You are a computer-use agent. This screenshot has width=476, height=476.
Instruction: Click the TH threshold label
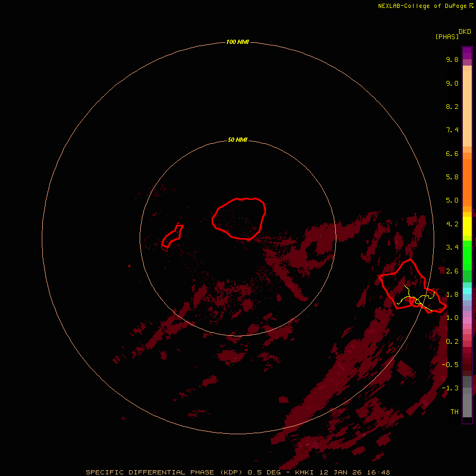tap(454, 412)
